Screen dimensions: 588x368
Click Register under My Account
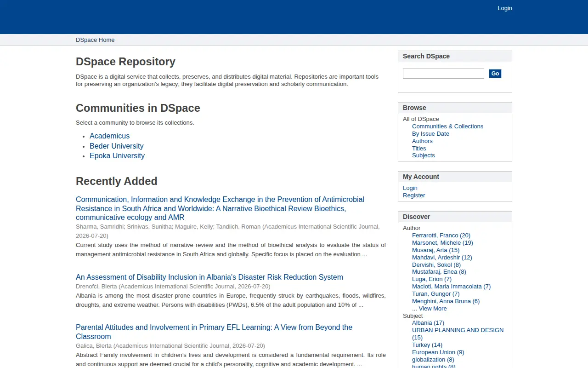tap(414, 195)
